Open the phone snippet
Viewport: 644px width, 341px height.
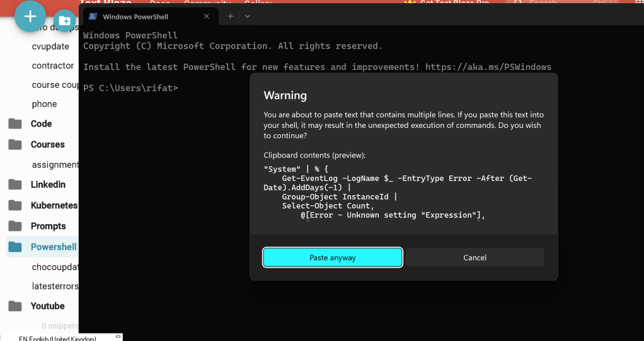[44, 105]
